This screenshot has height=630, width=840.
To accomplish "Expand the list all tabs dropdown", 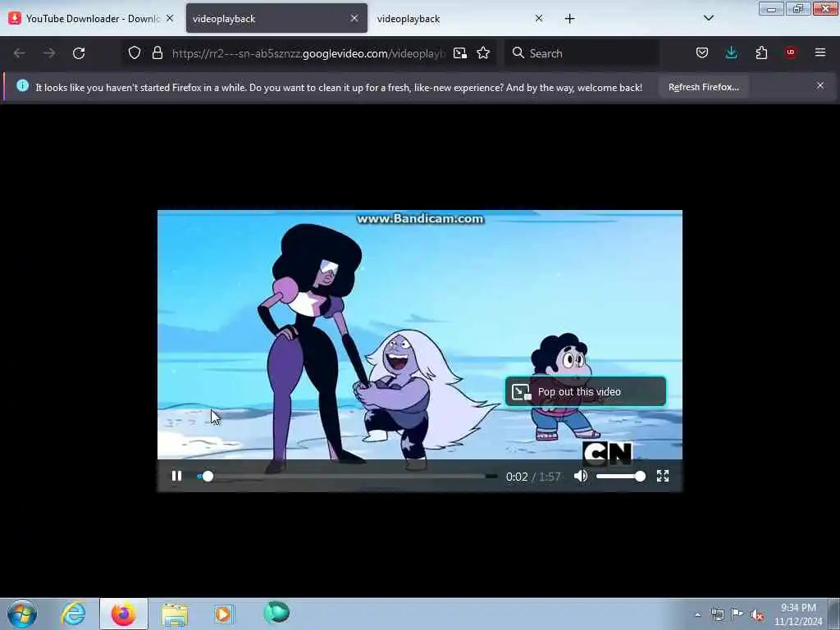I will pyautogui.click(x=708, y=18).
